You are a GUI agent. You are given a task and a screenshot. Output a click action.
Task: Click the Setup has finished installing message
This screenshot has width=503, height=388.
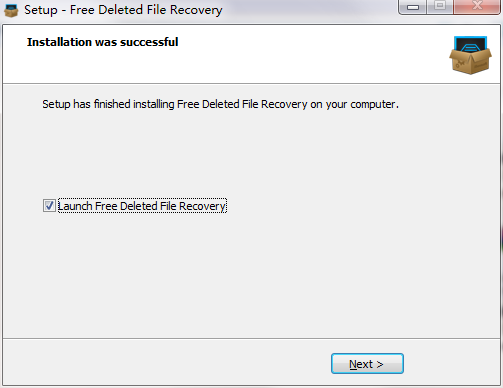(x=220, y=104)
